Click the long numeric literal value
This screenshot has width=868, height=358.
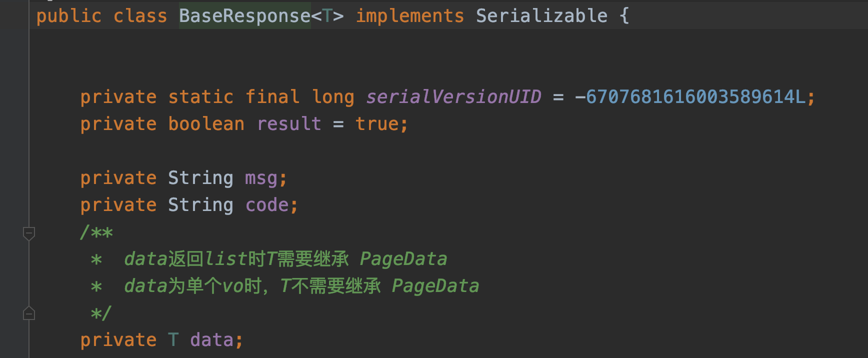click(x=695, y=96)
